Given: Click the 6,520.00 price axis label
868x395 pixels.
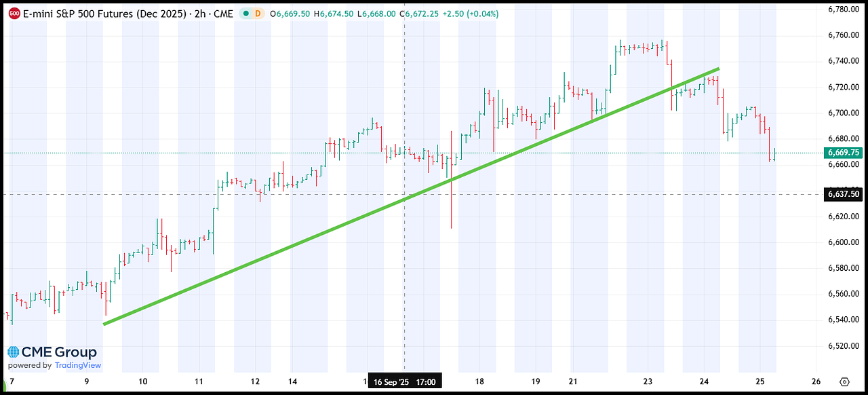Looking at the screenshot, I should 844,345.
